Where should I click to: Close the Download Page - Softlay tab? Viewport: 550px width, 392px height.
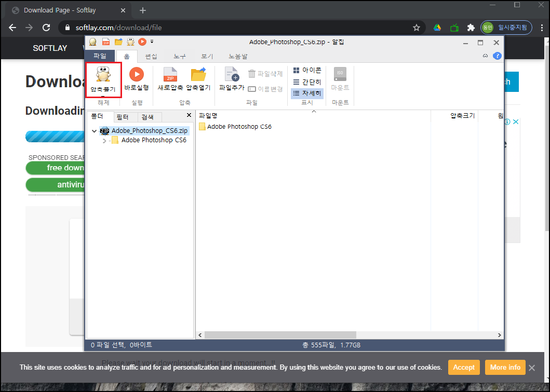tap(123, 10)
